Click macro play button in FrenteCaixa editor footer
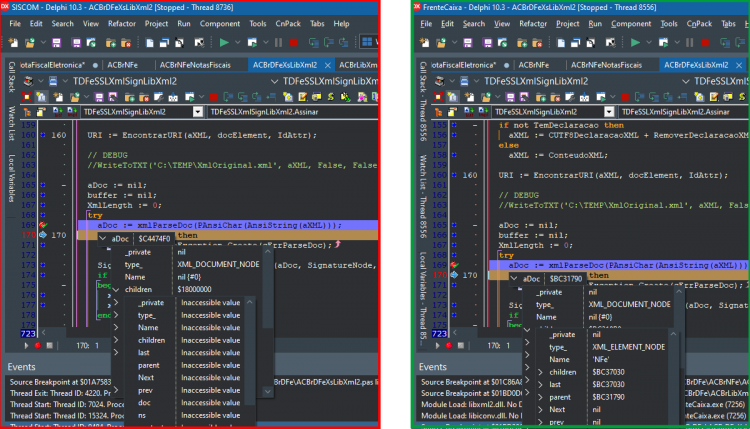This screenshot has height=429, width=750. point(438,345)
